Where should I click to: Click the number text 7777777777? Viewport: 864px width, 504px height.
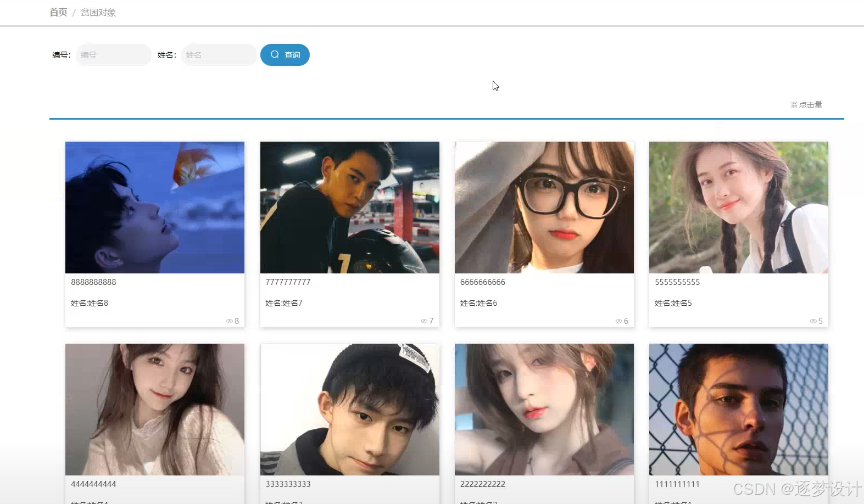pyautogui.click(x=288, y=282)
